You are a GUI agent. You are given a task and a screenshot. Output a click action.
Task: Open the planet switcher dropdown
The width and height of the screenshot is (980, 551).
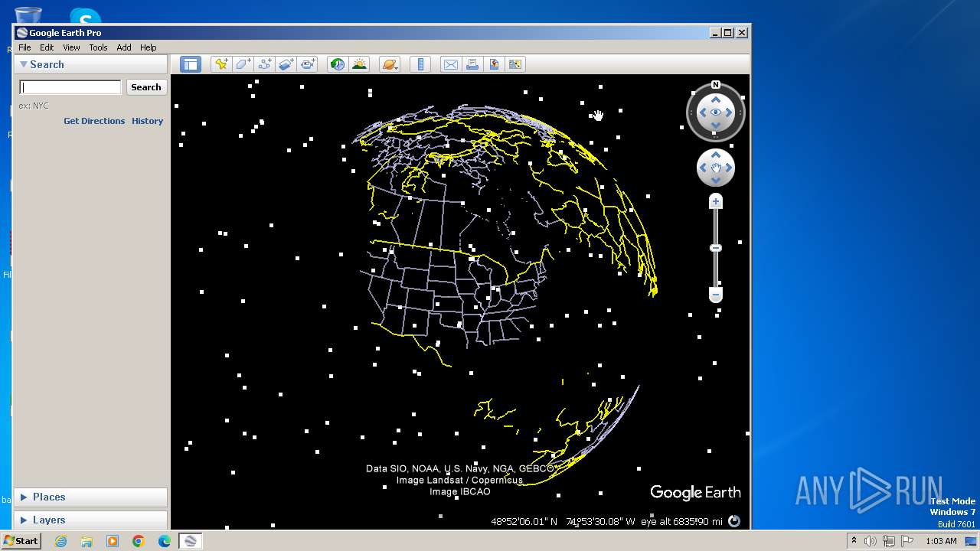(390, 64)
